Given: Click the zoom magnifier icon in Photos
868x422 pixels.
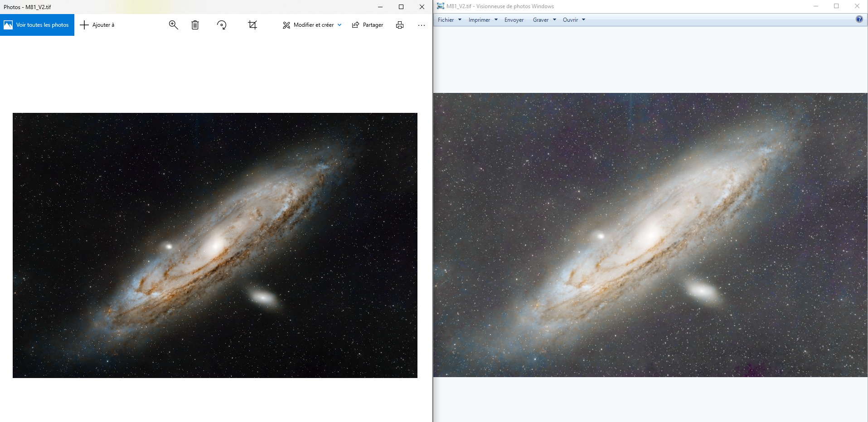Looking at the screenshot, I should coord(173,25).
